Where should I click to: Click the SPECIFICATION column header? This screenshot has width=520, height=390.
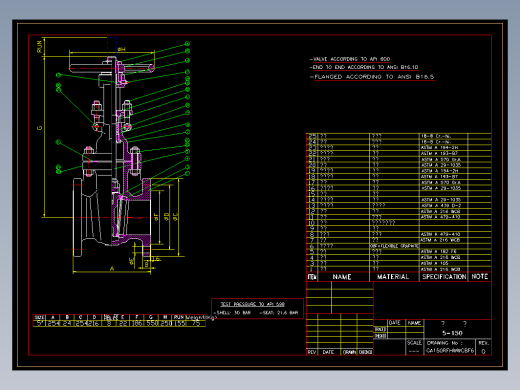[444, 277]
